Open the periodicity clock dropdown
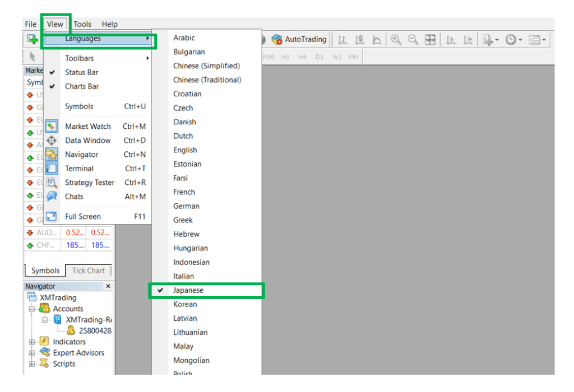Screen dimensions: 574x392 513,39
